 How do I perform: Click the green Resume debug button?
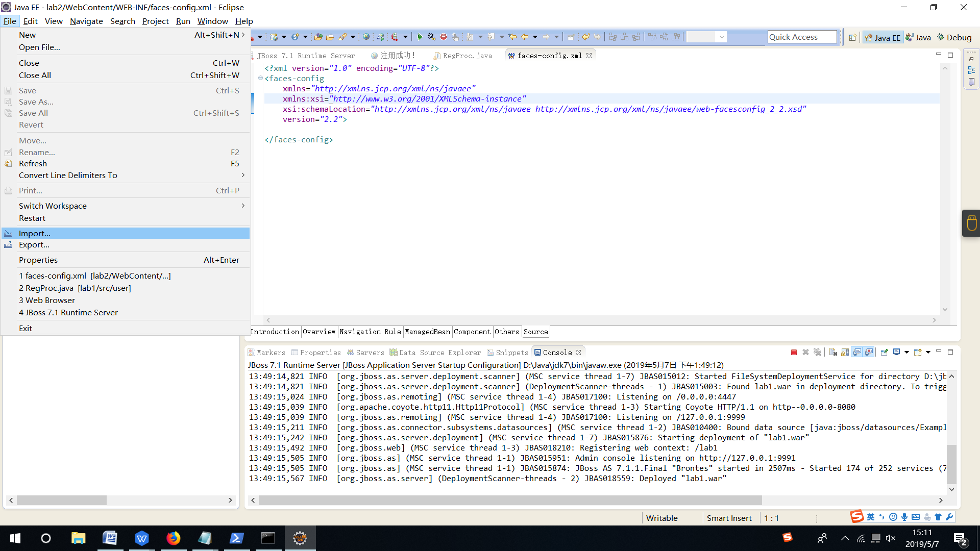(x=420, y=37)
